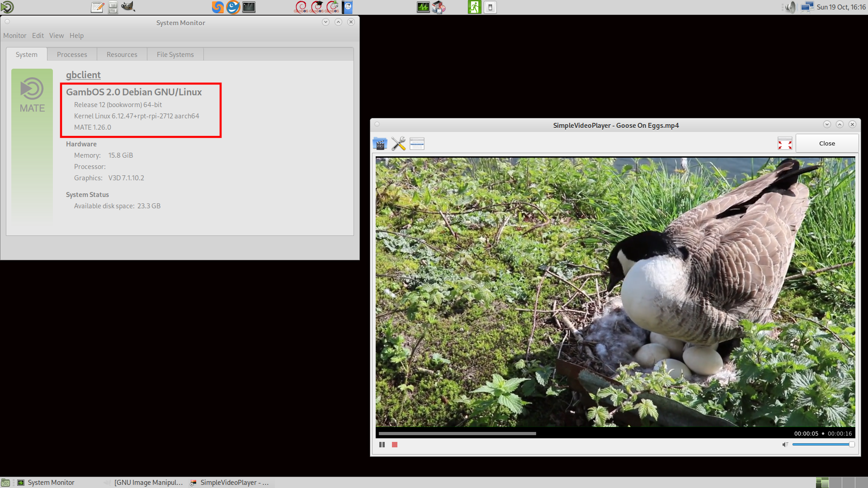Switch to the File Systems tab
The height and width of the screenshot is (488, 868).
point(175,54)
